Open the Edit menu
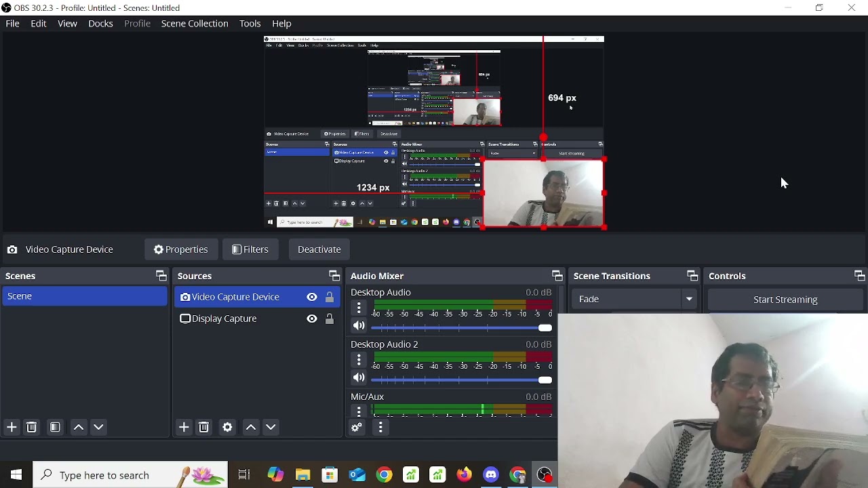This screenshot has height=488, width=868. [39, 24]
